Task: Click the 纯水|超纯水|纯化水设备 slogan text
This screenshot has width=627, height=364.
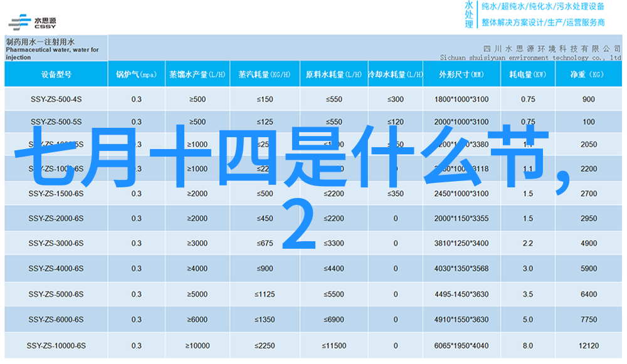Action: 543,7
